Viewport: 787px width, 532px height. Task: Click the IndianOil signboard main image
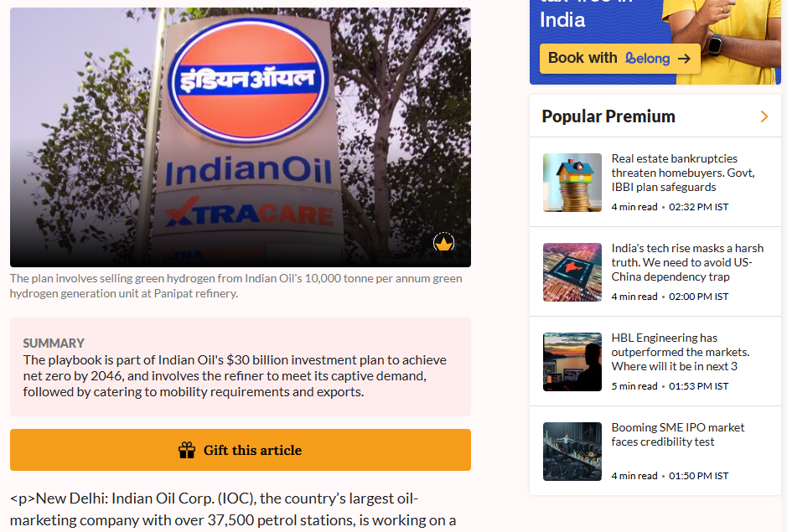pos(241,137)
